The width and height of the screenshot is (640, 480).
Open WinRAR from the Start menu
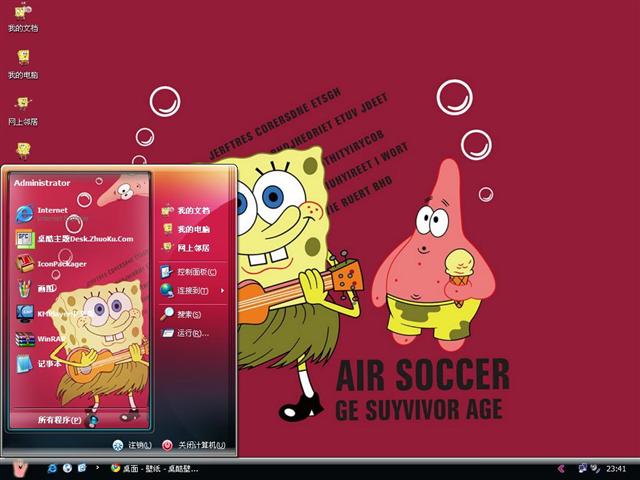pyautogui.click(x=40, y=339)
